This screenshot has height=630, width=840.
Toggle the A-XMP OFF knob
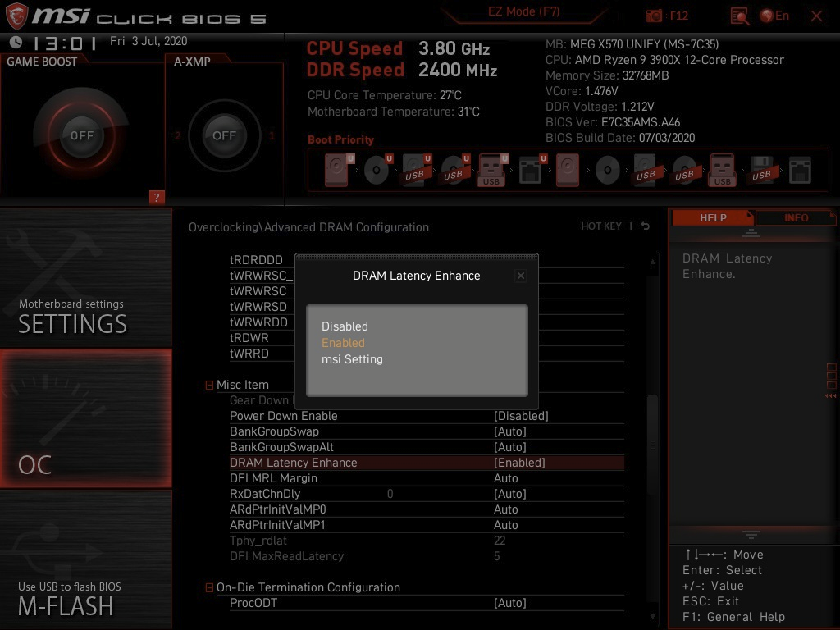point(224,135)
